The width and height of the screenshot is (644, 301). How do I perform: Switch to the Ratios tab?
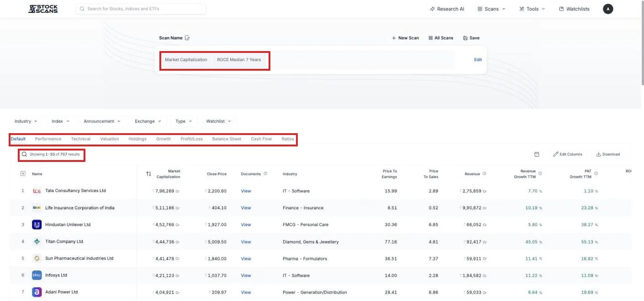point(288,139)
